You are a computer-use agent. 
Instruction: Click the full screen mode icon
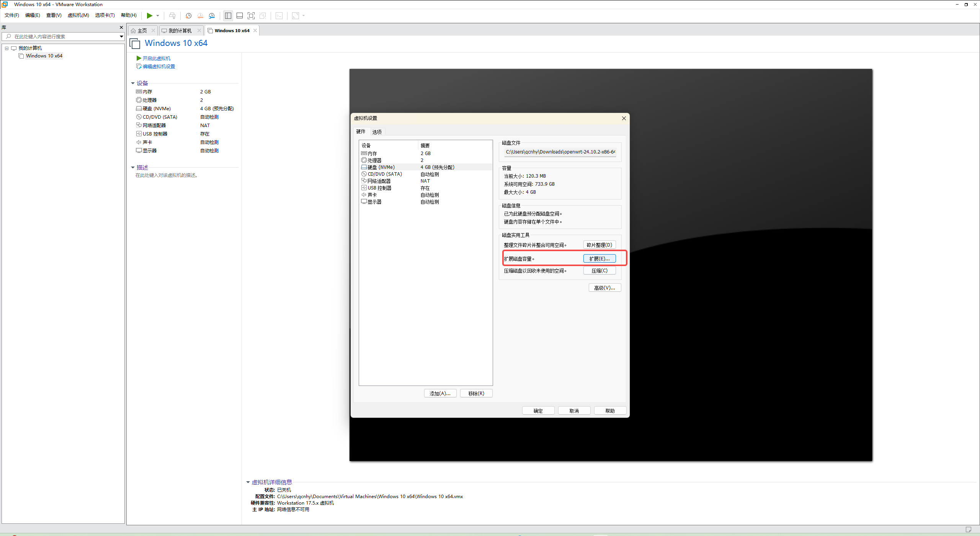pos(251,16)
